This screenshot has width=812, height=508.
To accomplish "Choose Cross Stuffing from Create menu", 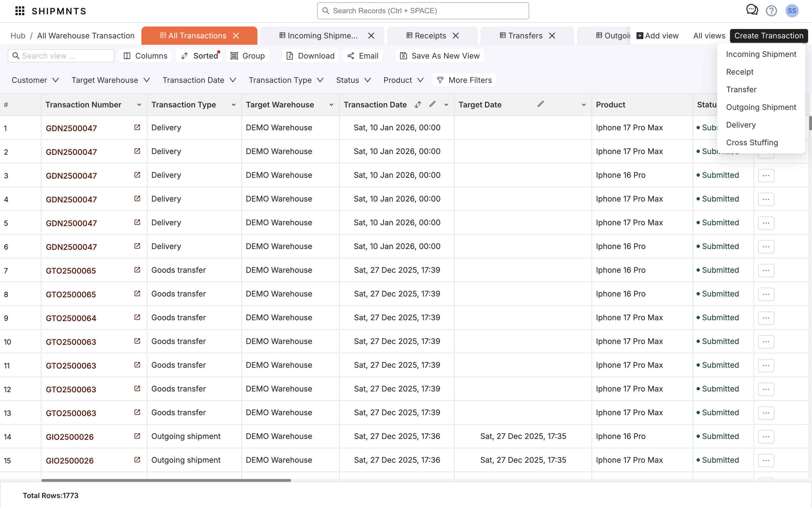I will point(761,142).
